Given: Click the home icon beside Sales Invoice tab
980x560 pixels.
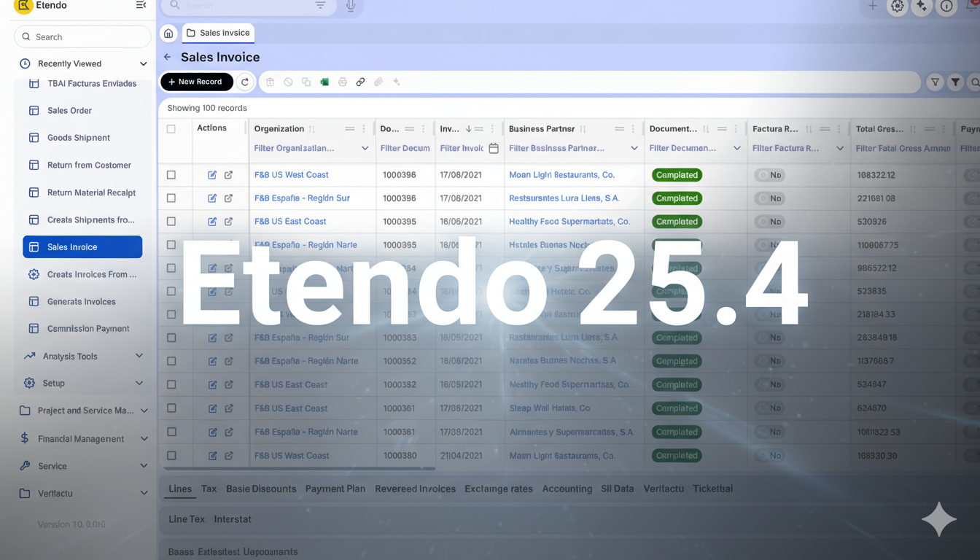Looking at the screenshot, I should (x=168, y=34).
